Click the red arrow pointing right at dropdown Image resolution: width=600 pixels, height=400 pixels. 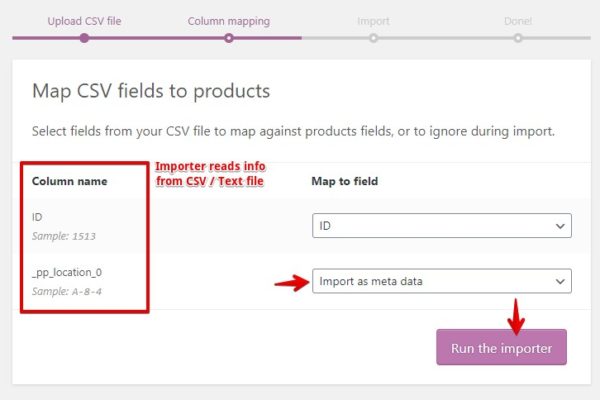tap(291, 283)
